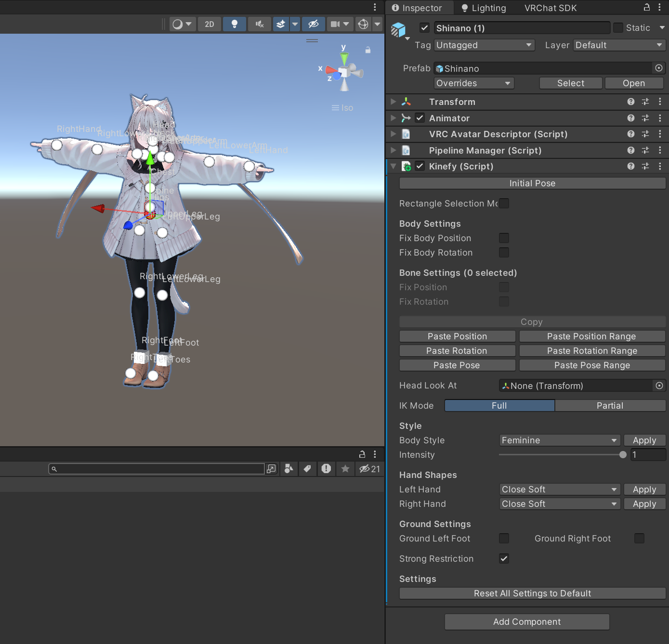Open the Layer dropdown Default
This screenshot has height=644, width=669.
click(x=619, y=45)
